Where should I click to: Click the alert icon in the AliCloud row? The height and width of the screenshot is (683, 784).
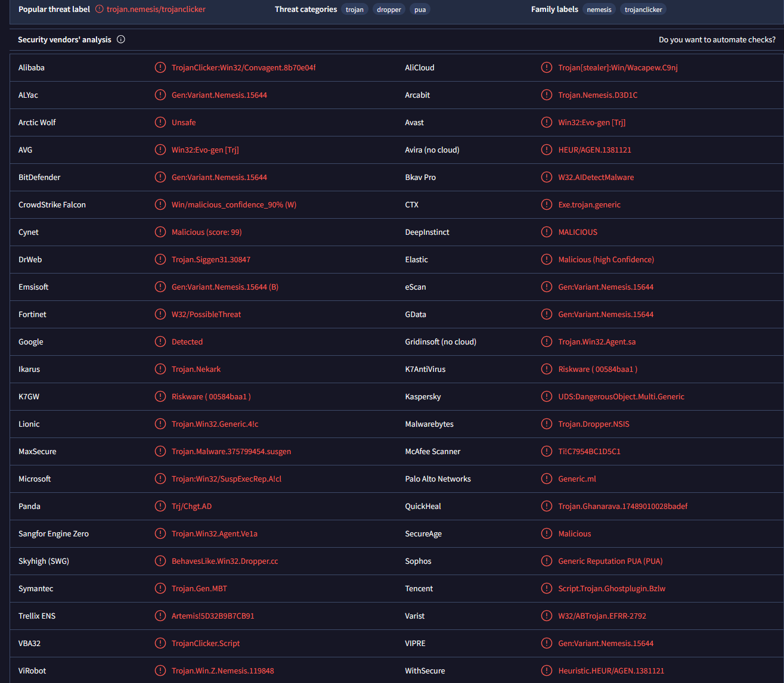point(547,67)
